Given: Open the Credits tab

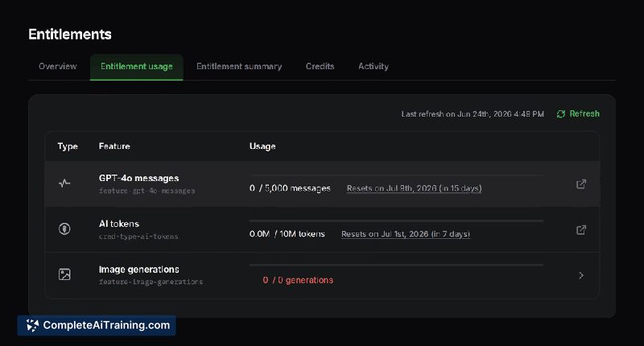Looking at the screenshot, I should [320, 67].
